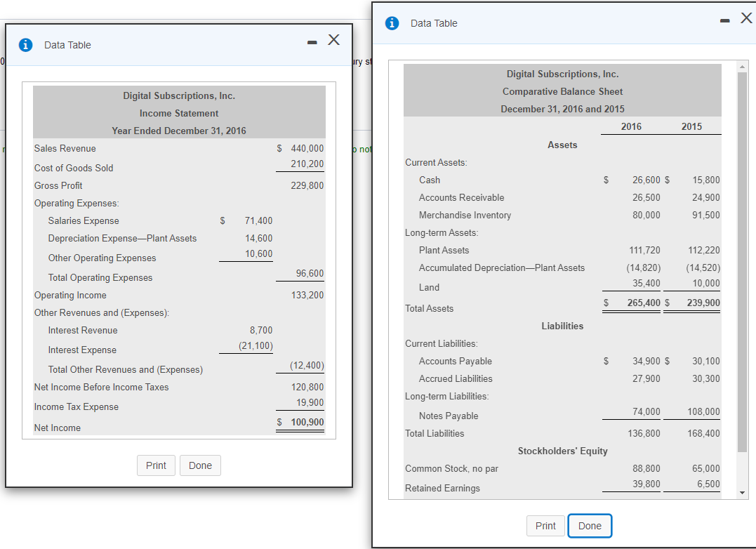Click 2015 Accounts Payable value 30,100
Image resolution: width=756 pixels, height=549 pixels.
706,361
